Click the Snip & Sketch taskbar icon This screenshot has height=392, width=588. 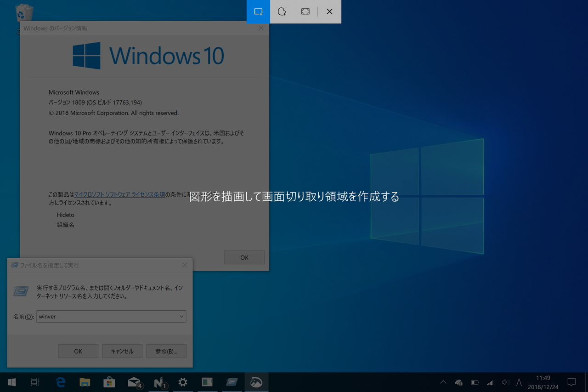tap(256, 382)
